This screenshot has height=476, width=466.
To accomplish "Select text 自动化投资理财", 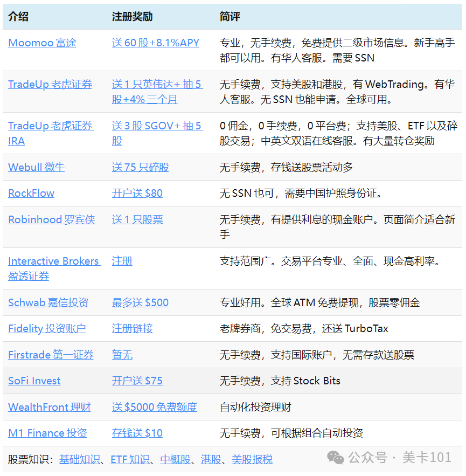I will coord(255,407).
